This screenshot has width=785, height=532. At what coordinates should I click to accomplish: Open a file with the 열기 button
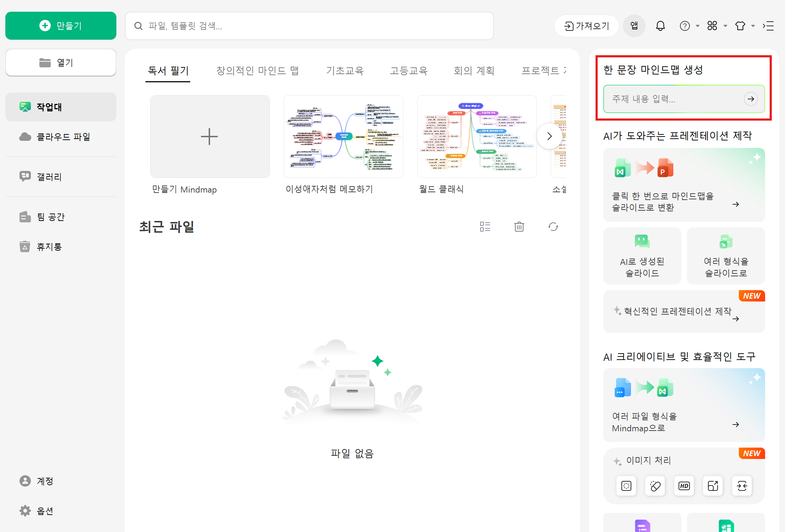coord(61,62)
